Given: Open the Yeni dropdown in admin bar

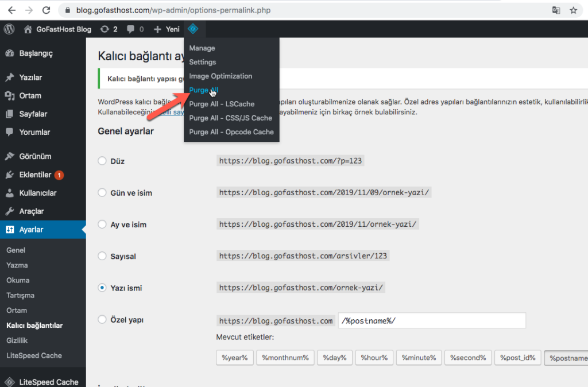Looking at the screenshot, I should point(167,29).
